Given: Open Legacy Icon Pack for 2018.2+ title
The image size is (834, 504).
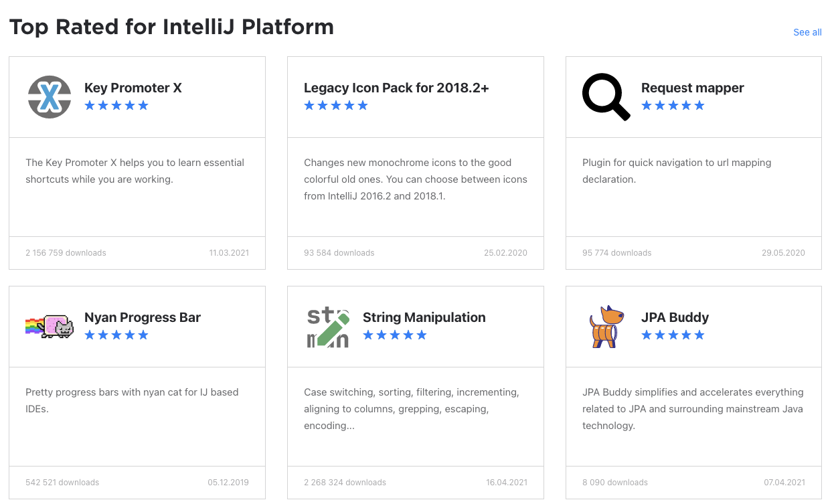Looking at the screenshot, I should click(x=396, y=88).
